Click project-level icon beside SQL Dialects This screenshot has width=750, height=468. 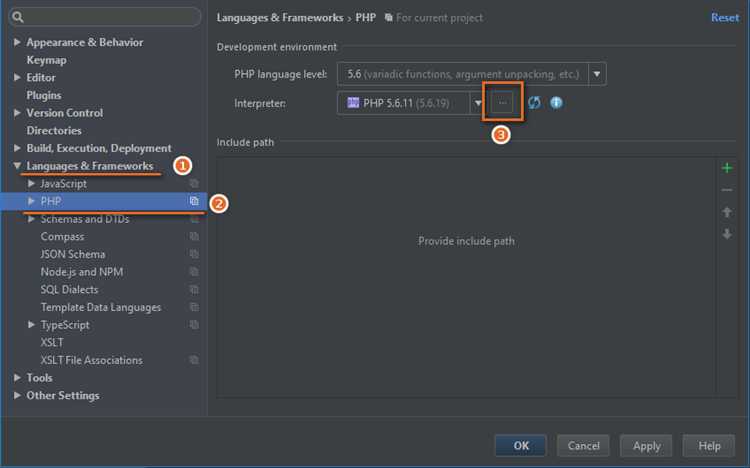tap(194, 290)
